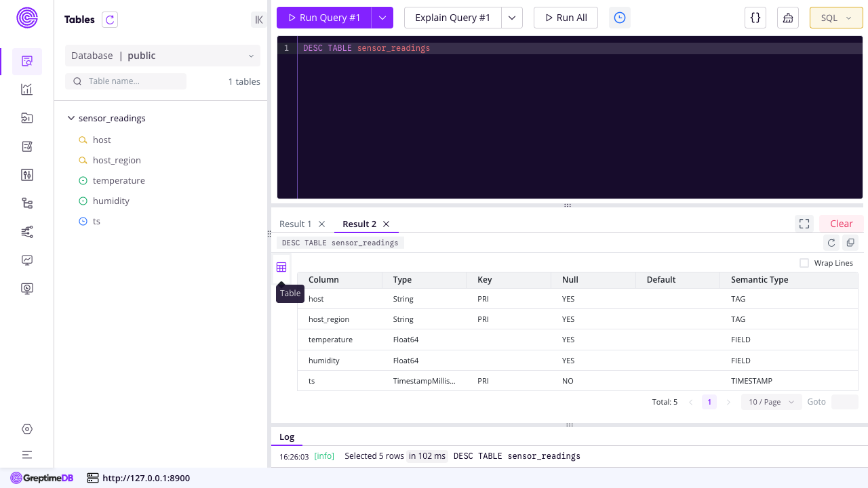Refresh the Result 2 query

(832, 243)
